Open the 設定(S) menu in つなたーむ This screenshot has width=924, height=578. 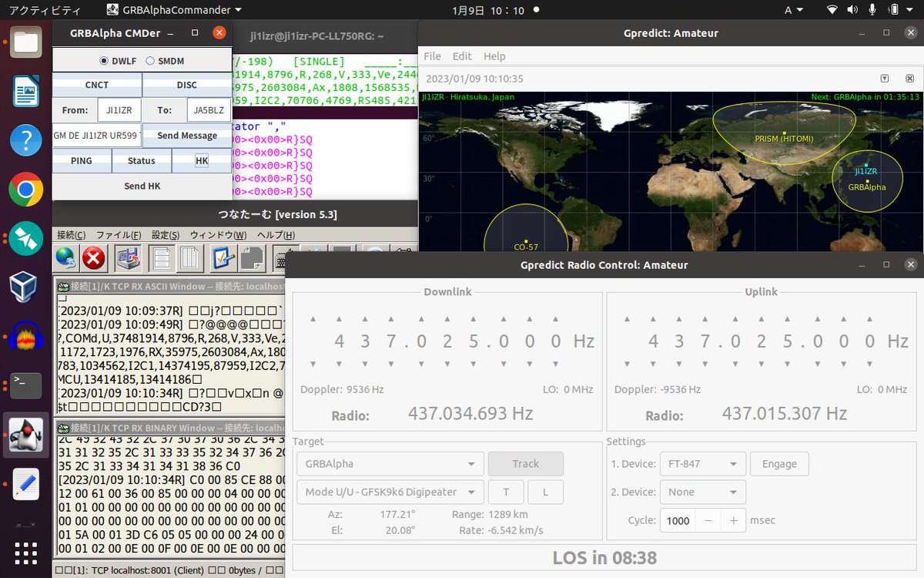[x=166, y=235]
